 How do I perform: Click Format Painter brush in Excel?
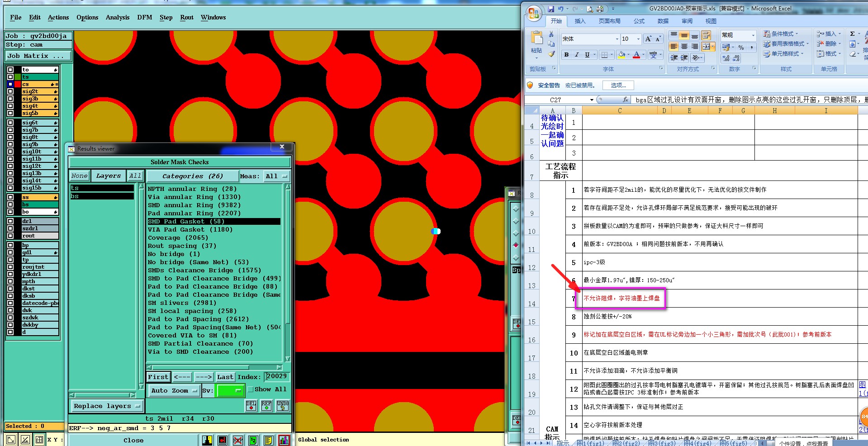click(551, 54)
